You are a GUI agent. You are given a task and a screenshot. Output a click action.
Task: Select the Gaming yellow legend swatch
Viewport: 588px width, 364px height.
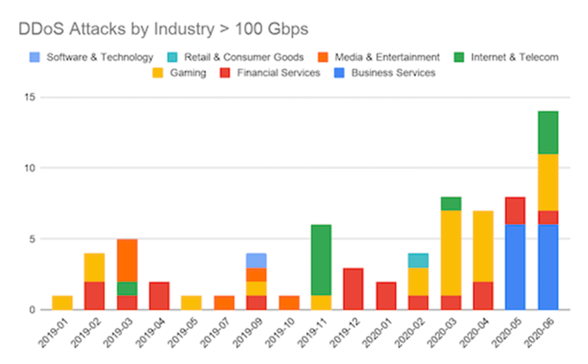click(x=158, y=73)
